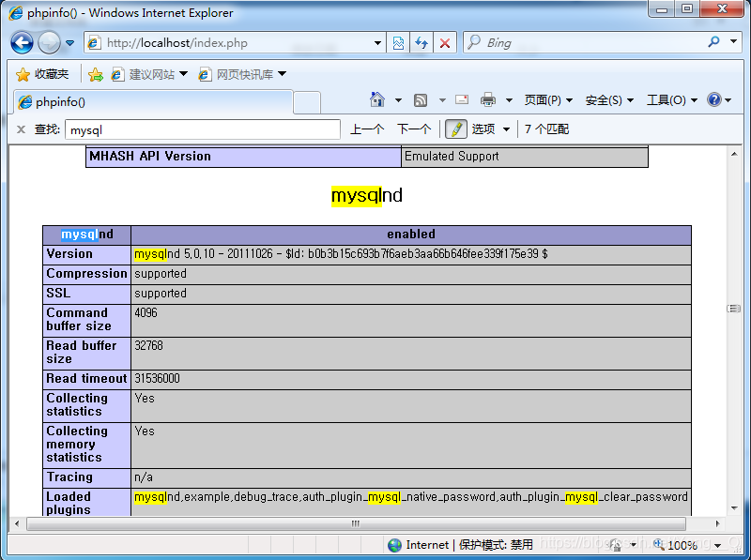Click the Read buffer size value 32768
This screenshot has height=560, width=751.
(x=149, y=345)
